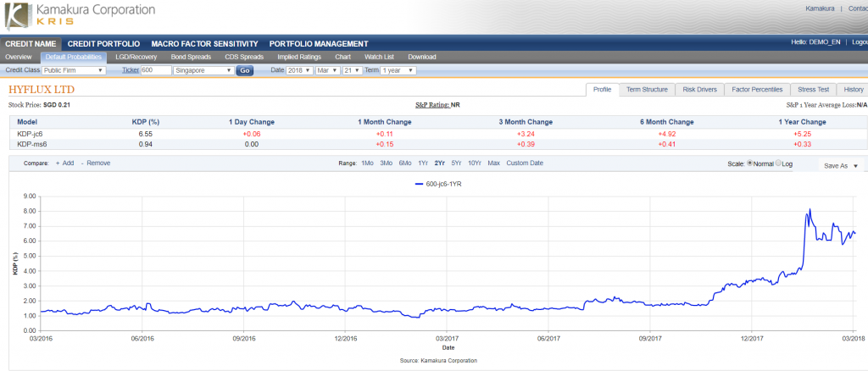Click - Remove compare series

(x=96, y=163)
